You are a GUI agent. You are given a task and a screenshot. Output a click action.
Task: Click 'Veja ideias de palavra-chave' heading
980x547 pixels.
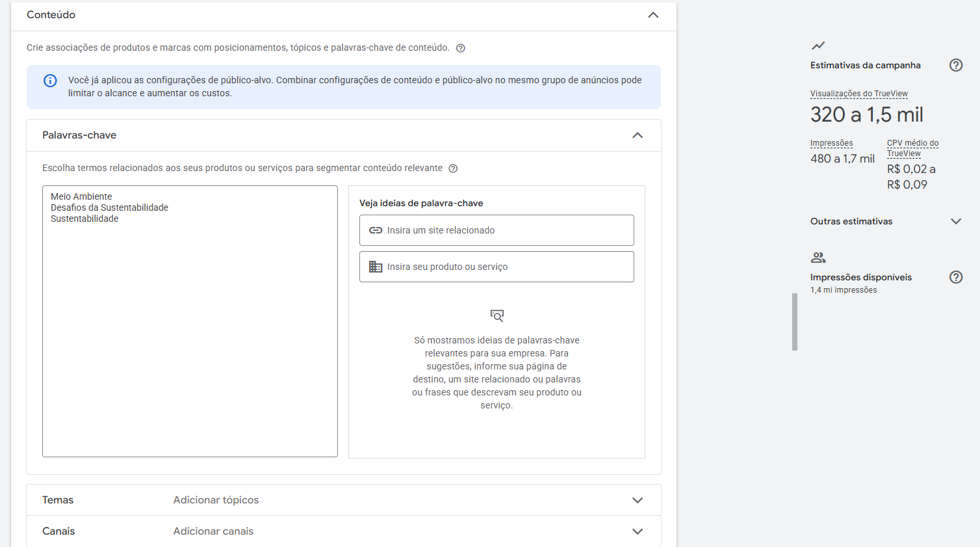point(421,203)
